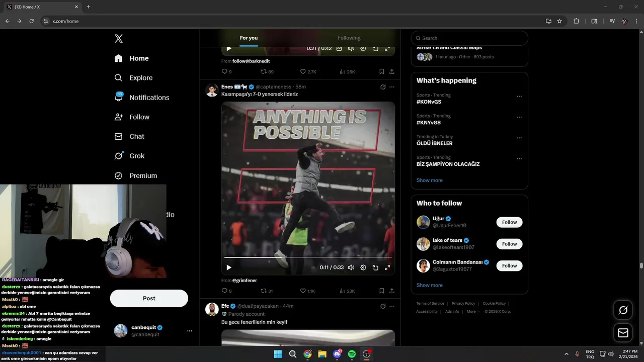Open the floating Grok button
Screen dimensions: 644x362
pos(623,310)
